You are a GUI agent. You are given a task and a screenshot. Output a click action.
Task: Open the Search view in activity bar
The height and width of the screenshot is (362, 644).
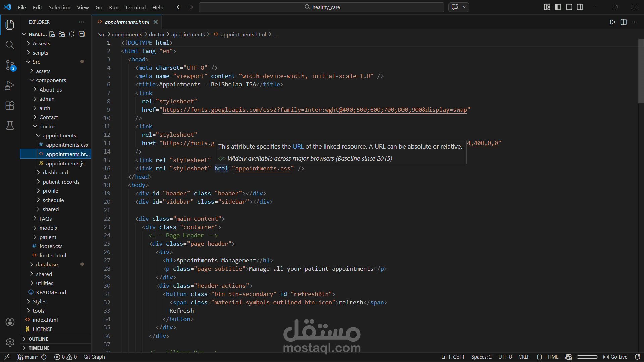tap(10, 45)
